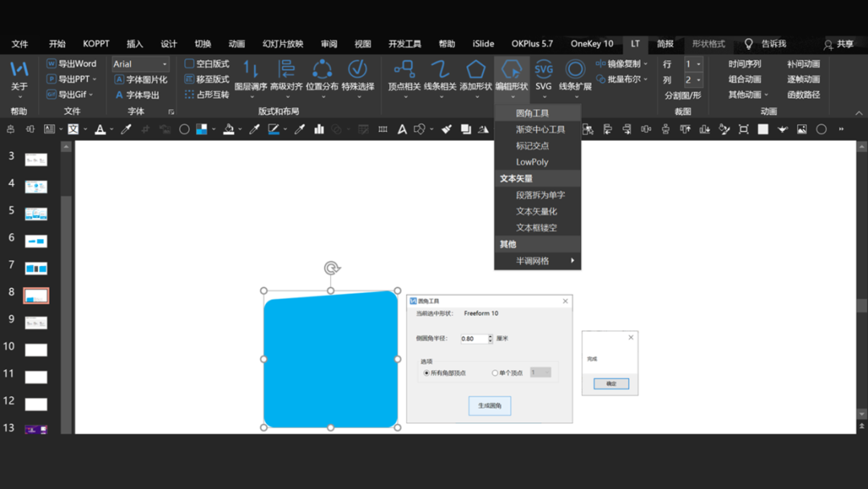868x489 pixels.
Task: Increase the corner radius with stepper arrow
Action: coord(490,336)
